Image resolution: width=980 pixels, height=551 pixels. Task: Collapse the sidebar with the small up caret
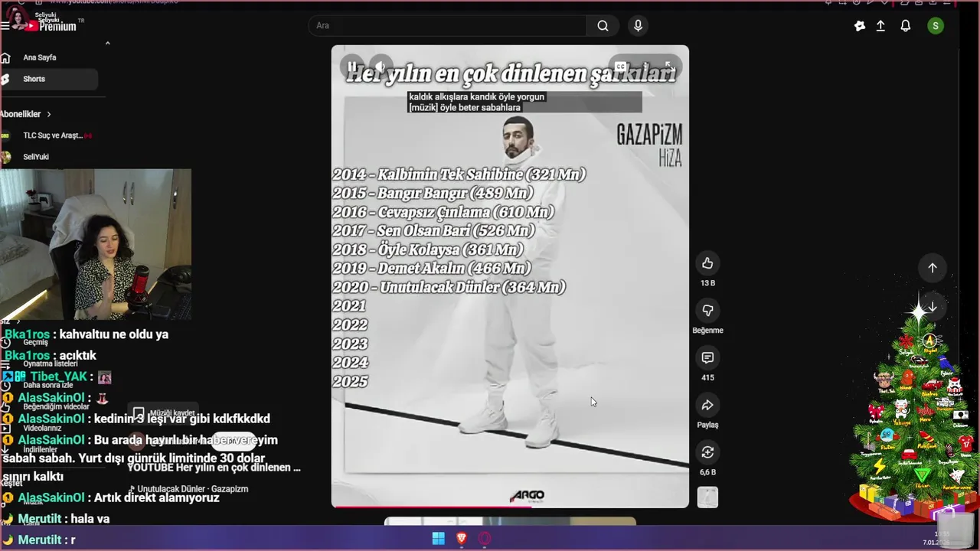[107, 43]
